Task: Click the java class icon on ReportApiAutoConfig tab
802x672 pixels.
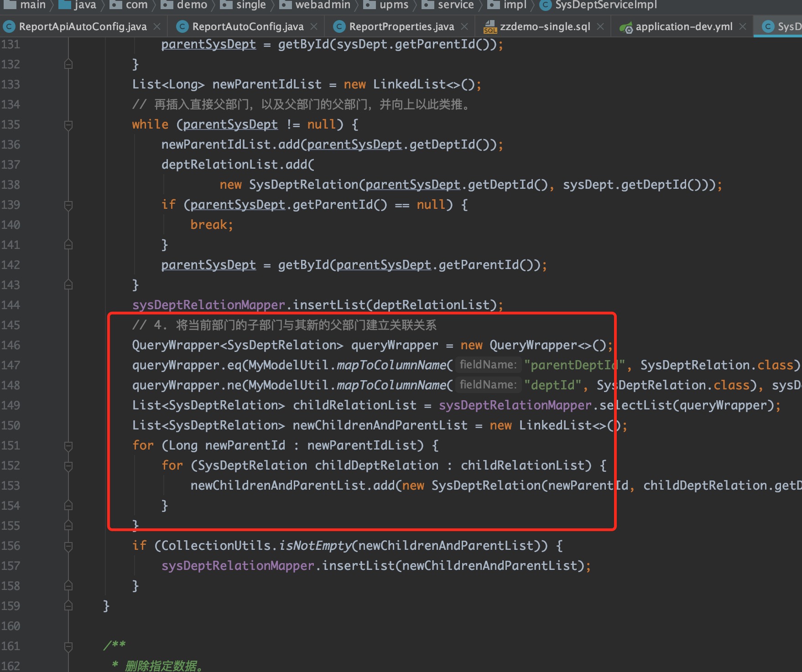Action: tap(9, 26)
